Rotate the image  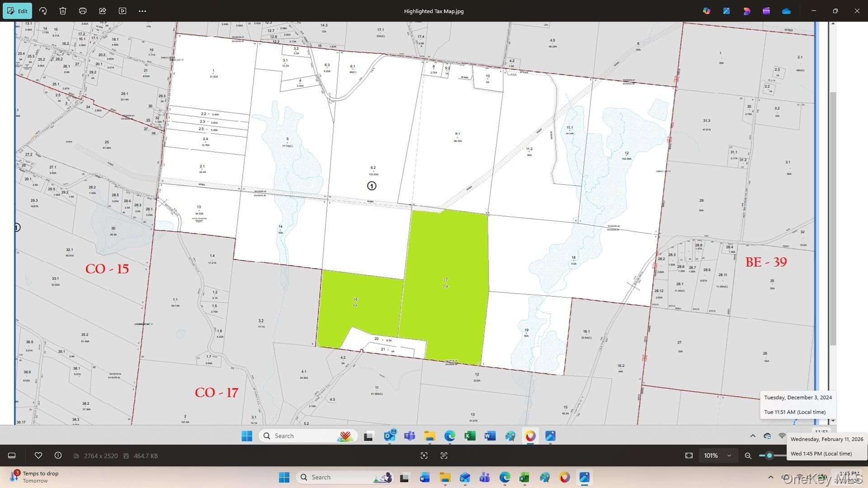click(x=43, y=11)
